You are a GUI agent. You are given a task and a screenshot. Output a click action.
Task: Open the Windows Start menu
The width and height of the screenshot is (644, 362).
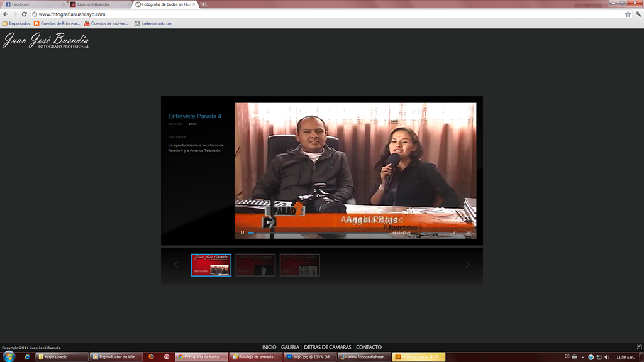point(9,357)
